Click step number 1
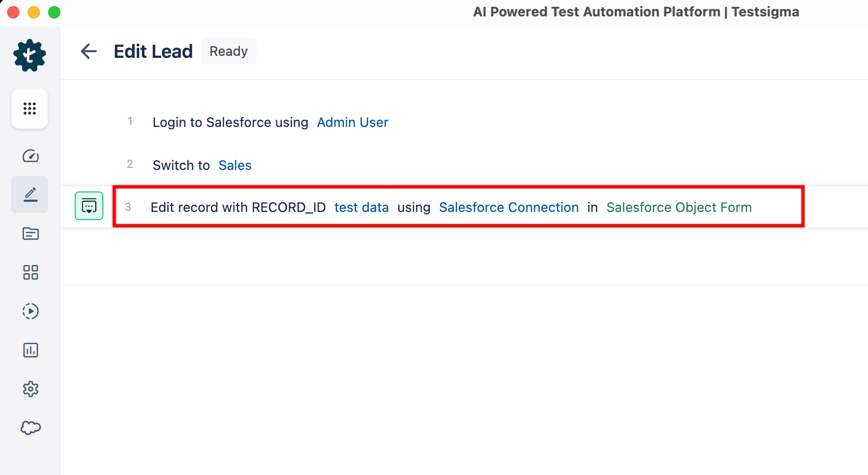 coord(130,121)
